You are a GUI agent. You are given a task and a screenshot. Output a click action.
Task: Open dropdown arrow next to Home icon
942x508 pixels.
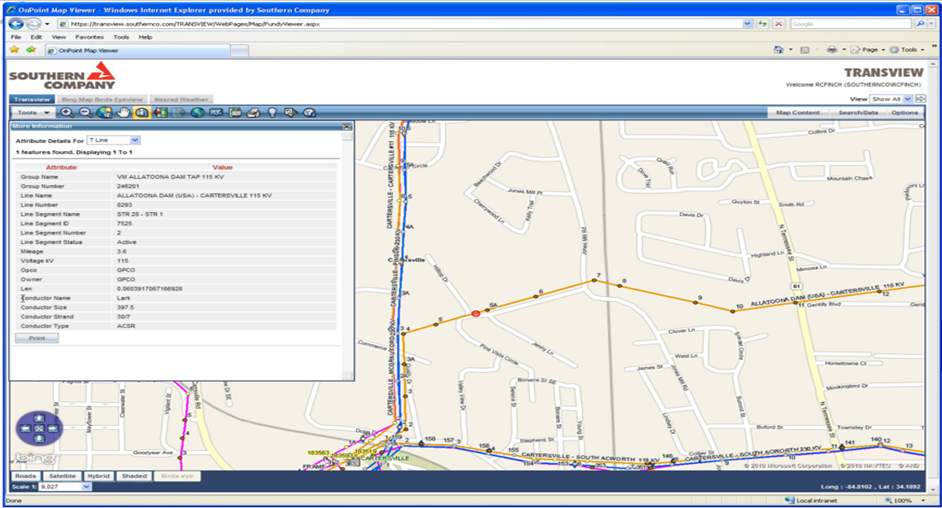pos(791,50)
